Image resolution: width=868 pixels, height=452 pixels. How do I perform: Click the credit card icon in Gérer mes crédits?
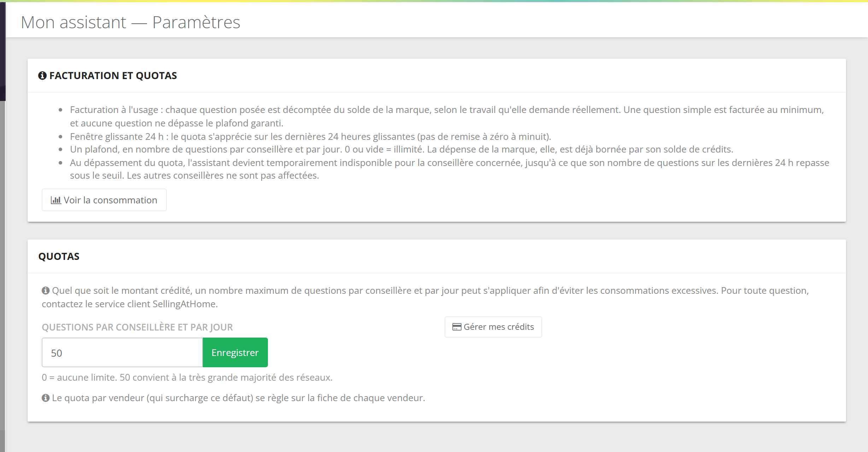pyautogui.click(x=457, y=327)
